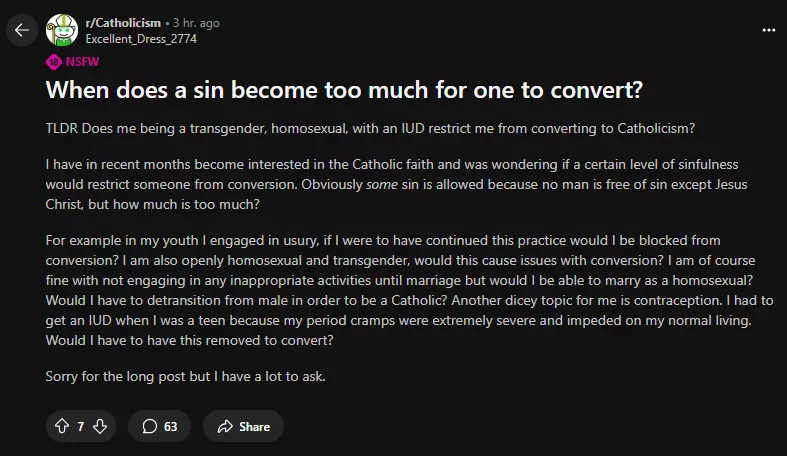Click the post title about converting
The height and width of the screenshot is (456, 787).
coord(343,91)
